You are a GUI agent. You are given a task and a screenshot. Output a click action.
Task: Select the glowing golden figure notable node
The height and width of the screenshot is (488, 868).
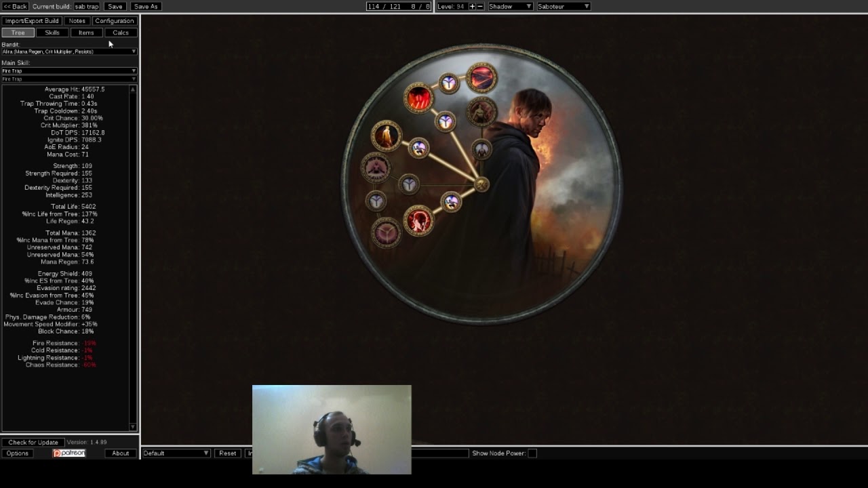[x=386, y=135]
